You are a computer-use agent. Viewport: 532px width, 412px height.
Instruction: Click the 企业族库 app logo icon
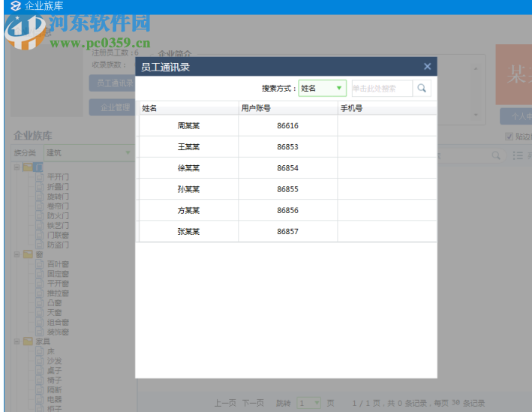pyautogui.click(x=15, y=6)
